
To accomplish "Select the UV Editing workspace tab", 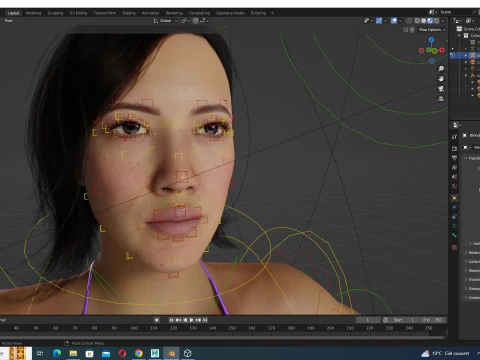I will tap(78, 13).
